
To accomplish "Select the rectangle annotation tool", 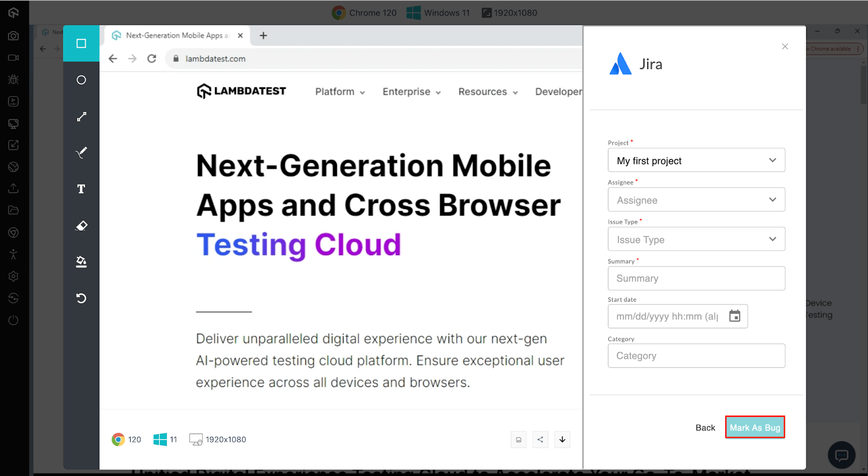I will pyautogui.click(x=81, y=43).
